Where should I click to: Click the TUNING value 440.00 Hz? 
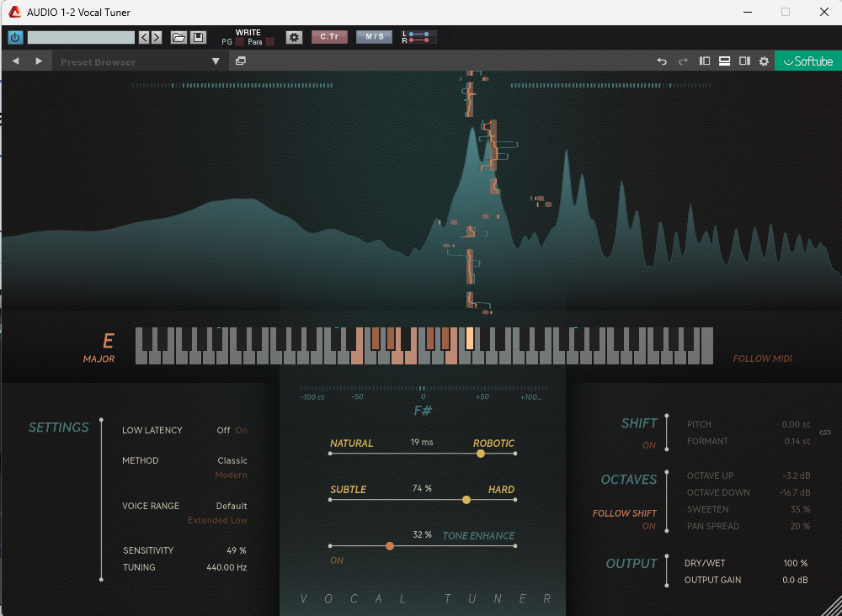226,567
